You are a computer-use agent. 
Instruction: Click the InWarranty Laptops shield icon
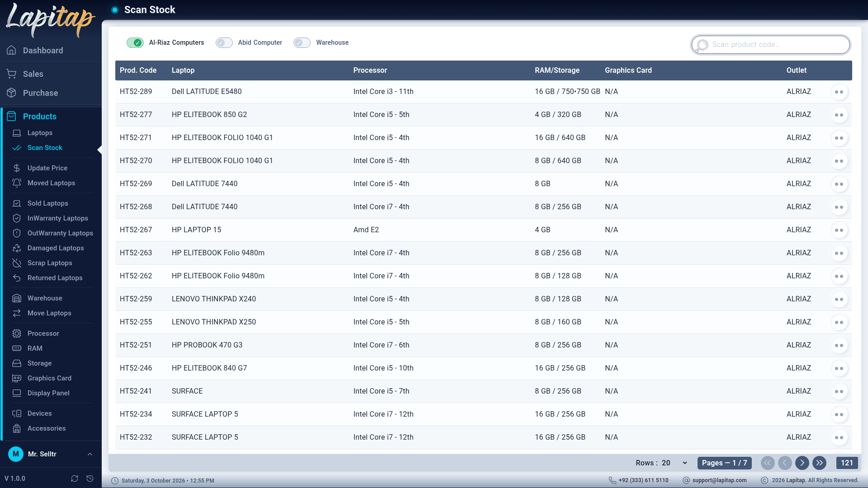click(17, 218)
